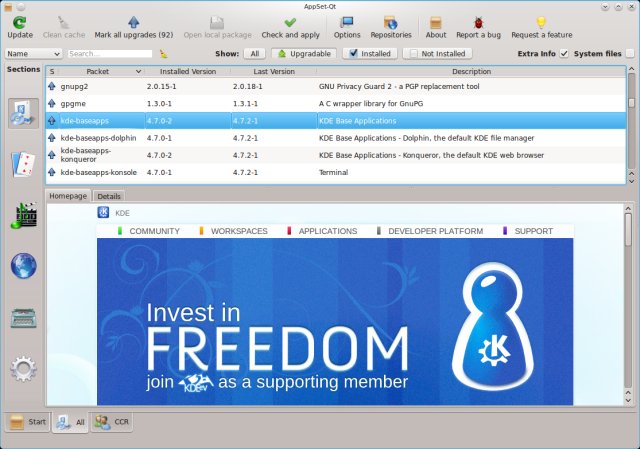Open WORKSPACES link on KDE page
The height and width of the screenshot is (449, 640).
[239, 231]
